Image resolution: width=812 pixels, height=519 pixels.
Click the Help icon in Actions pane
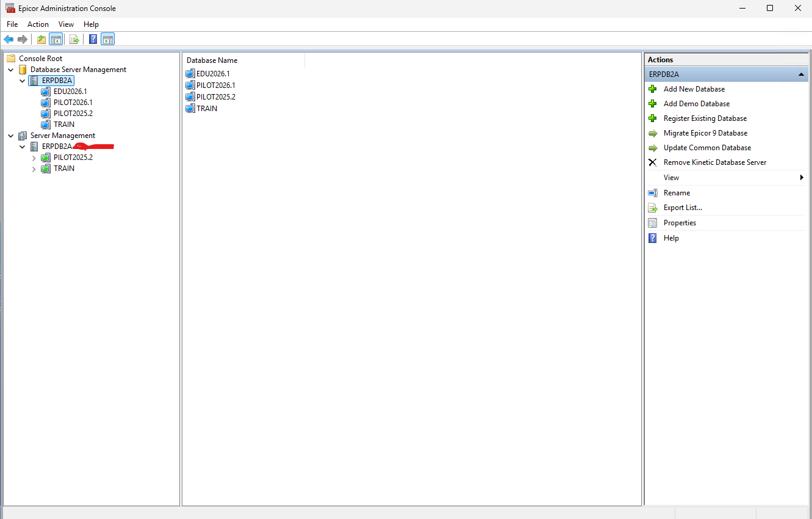pos(653,238)
